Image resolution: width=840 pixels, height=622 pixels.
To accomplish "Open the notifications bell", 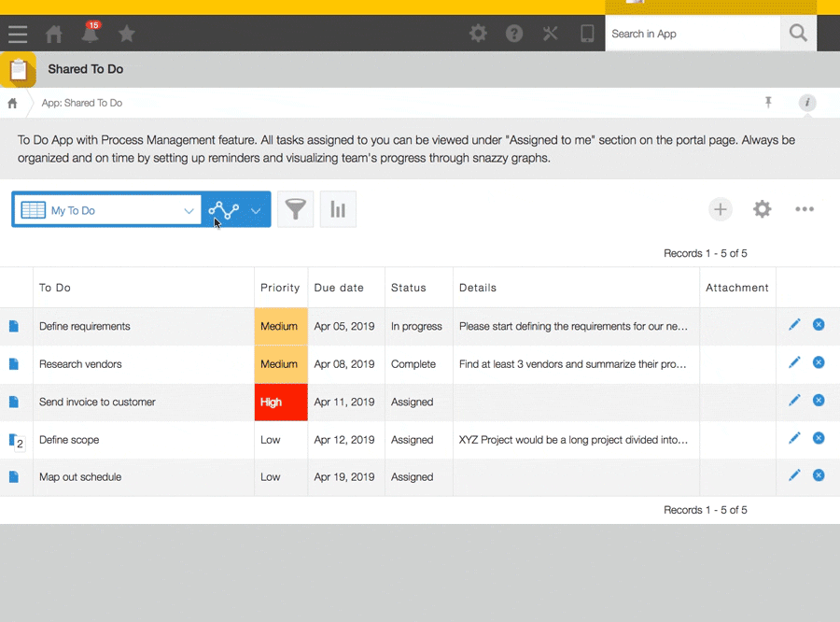I will pos(90,34).
